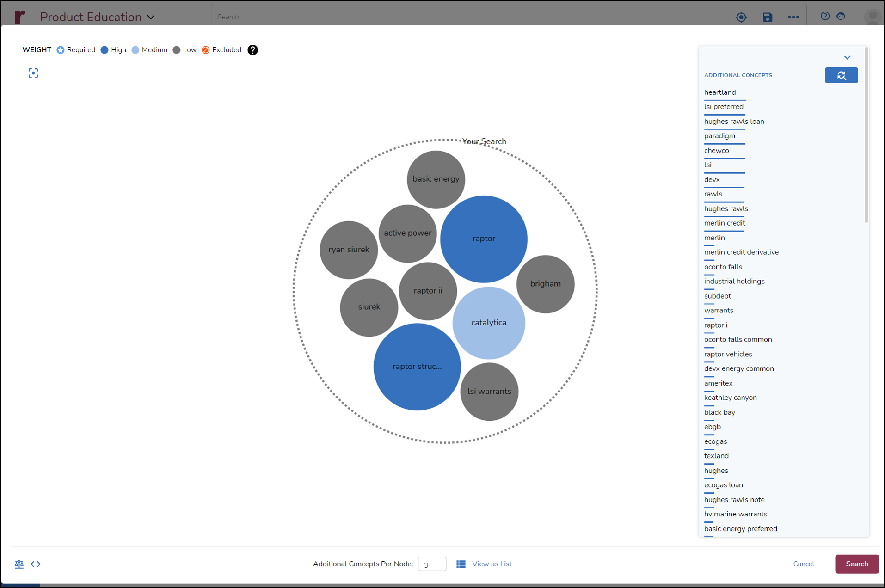885x588 pixels.
Task: Click the recenter view icon
Action: 33,73
